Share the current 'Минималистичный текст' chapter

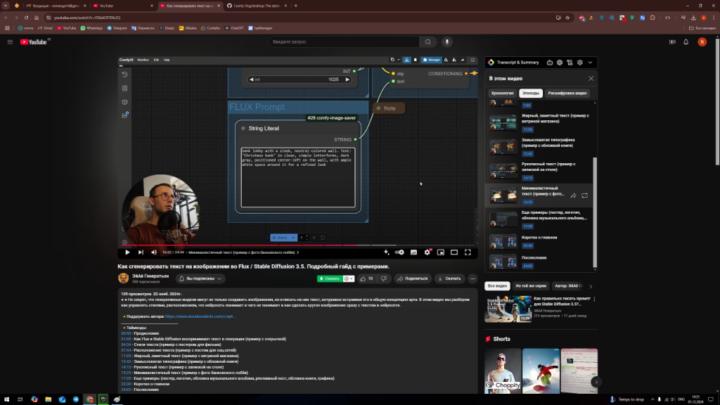click(x=573, y=196)
